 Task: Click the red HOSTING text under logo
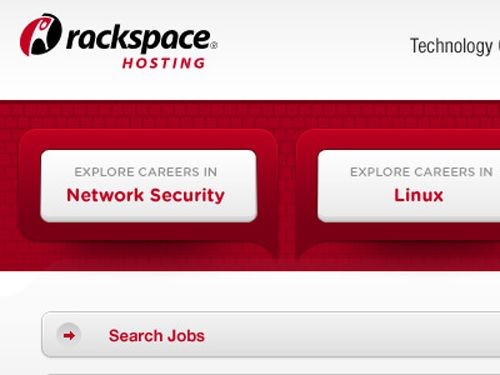pyautogui.click(x=163, y=63)
